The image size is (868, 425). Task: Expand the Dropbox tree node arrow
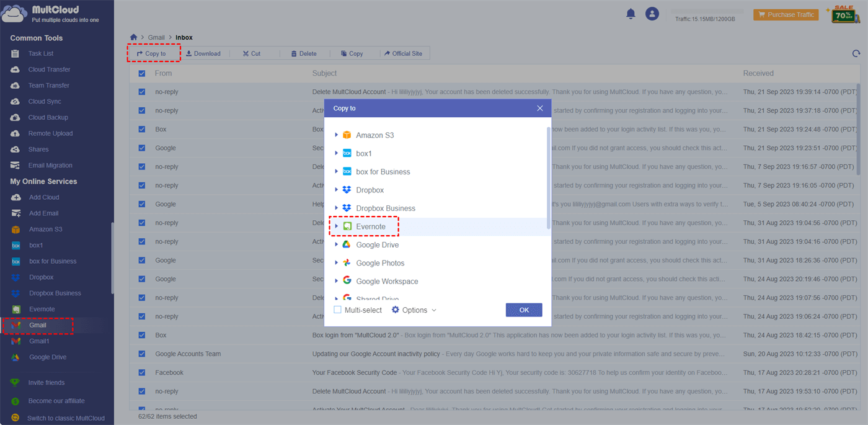(x=337, y=189)
